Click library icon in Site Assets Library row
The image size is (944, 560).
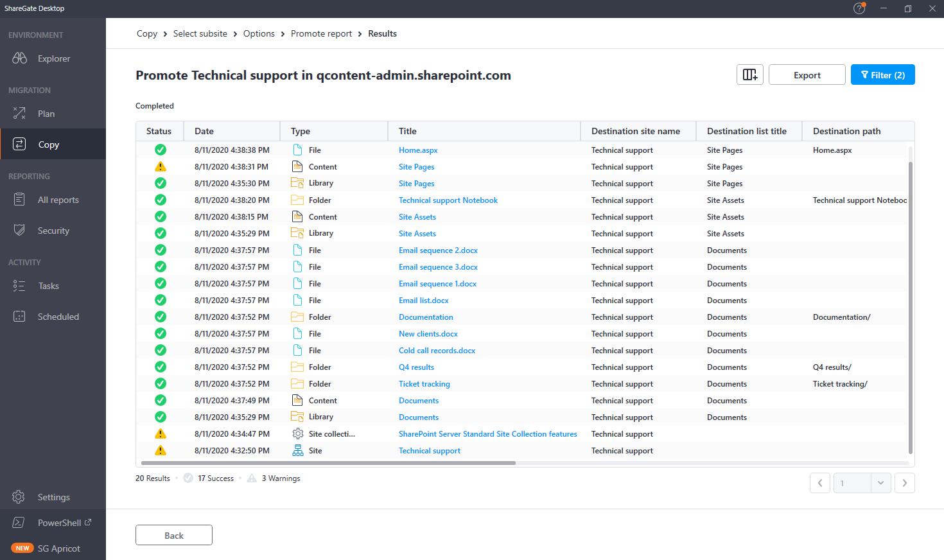tap(297, 233)
